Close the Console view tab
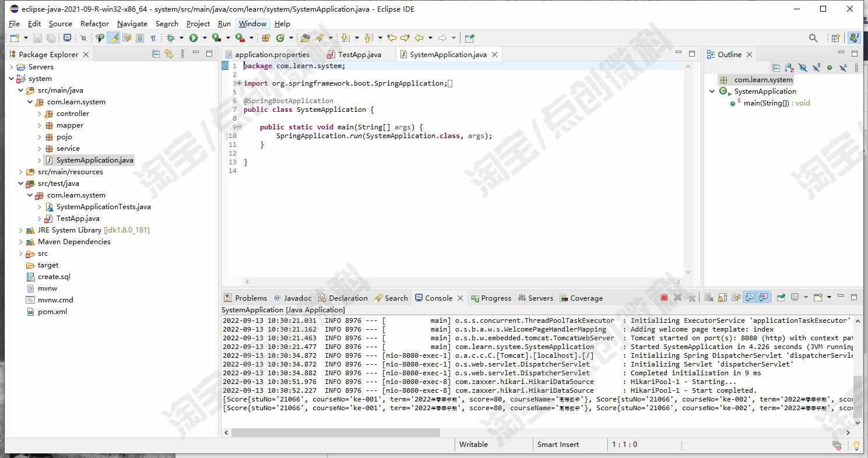Viewport: 868px width, 458px height. [x=459, y=298]
